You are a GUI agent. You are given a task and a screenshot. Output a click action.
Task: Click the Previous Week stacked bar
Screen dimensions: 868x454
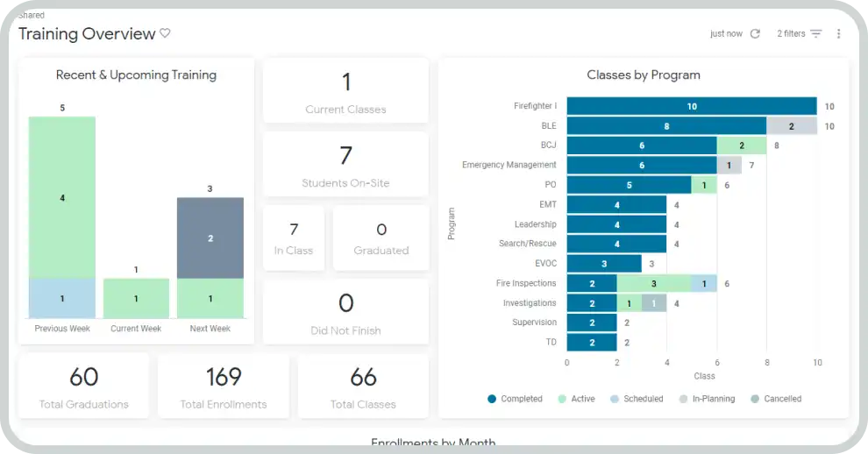pyautogui.click(x=62, y=217)
